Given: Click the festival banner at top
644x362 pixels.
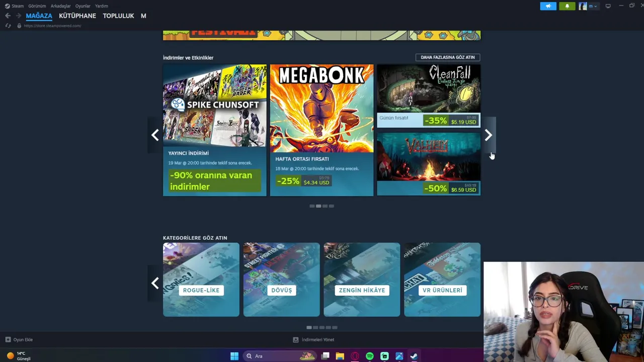Looking at the screenshot, I should coord(321,35).
